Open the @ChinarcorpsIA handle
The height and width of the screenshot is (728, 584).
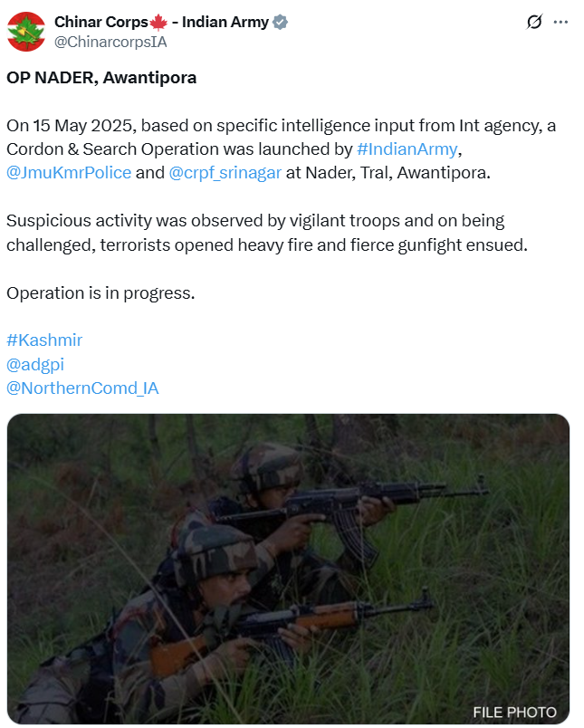click(x=110, y=42)
